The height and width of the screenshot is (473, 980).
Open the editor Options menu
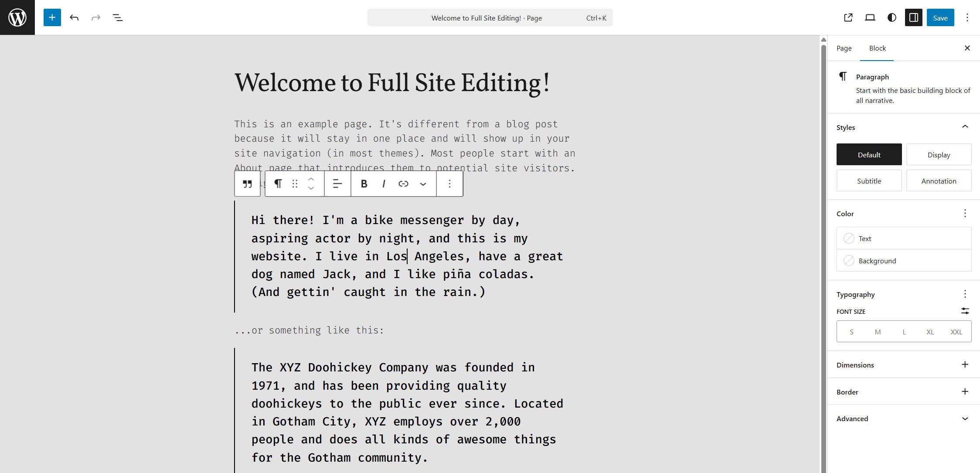coord(967,17)
